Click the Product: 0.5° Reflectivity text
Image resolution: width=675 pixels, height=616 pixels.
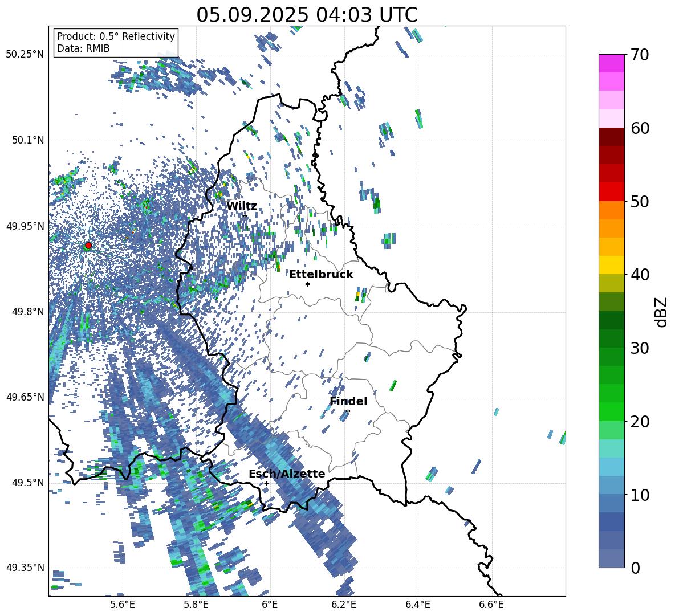click(x=116, y=36)
